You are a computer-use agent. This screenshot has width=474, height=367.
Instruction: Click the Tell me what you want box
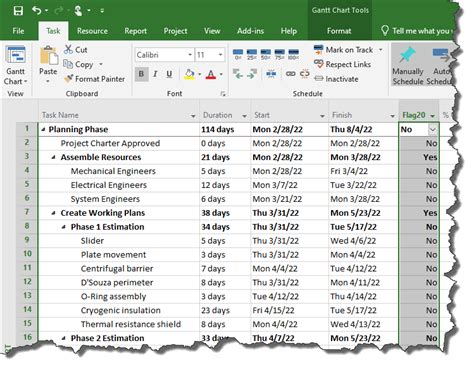tap(417, 31)
